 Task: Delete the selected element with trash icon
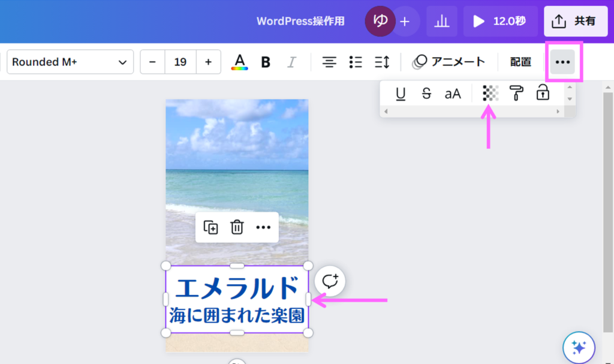(x=237, y=227)
